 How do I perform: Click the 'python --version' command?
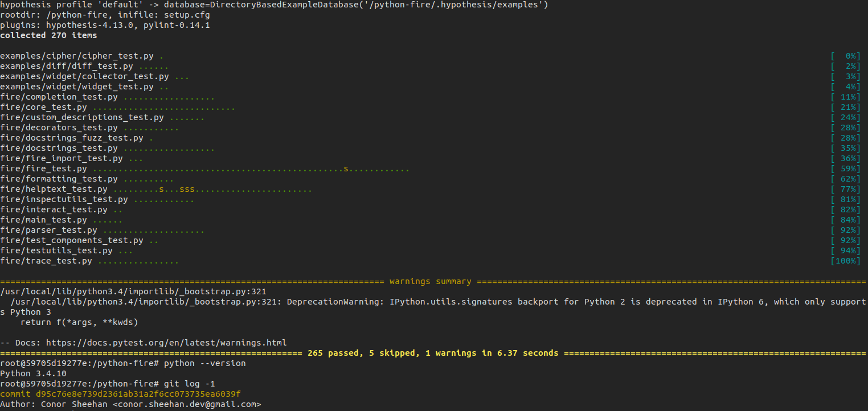point(205,363)
